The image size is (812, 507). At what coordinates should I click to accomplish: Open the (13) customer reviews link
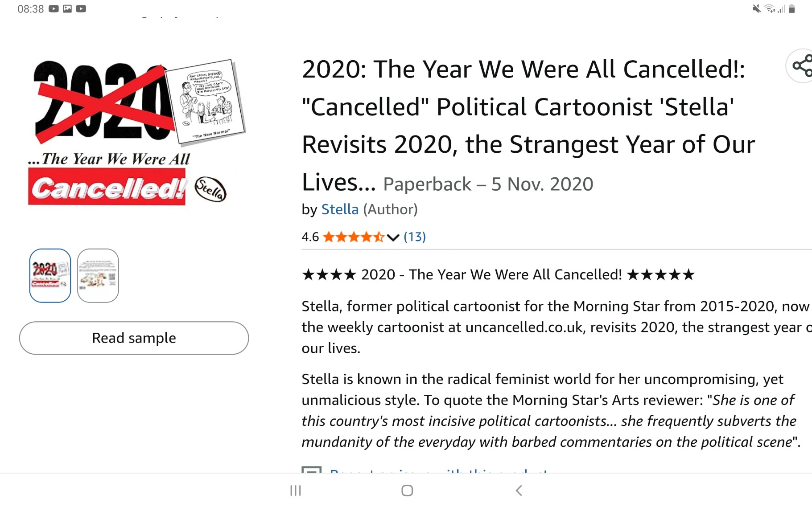click(x=414, y=237)
